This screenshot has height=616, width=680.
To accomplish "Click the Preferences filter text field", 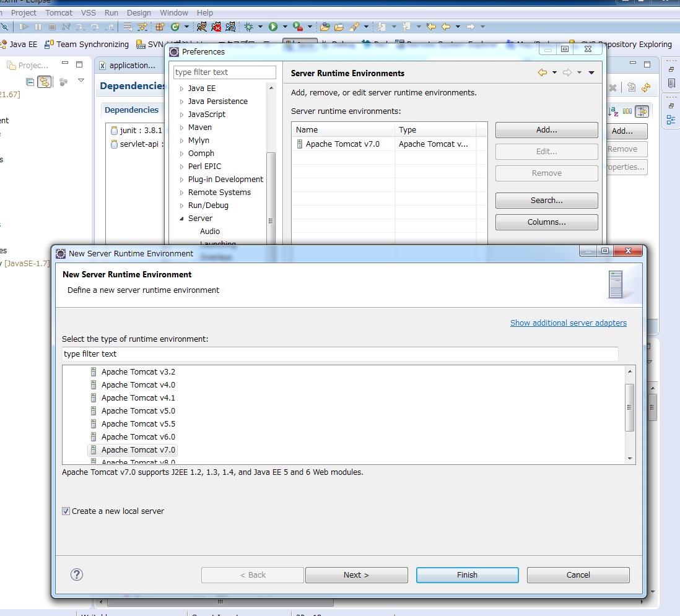I will tap(224, 72).
